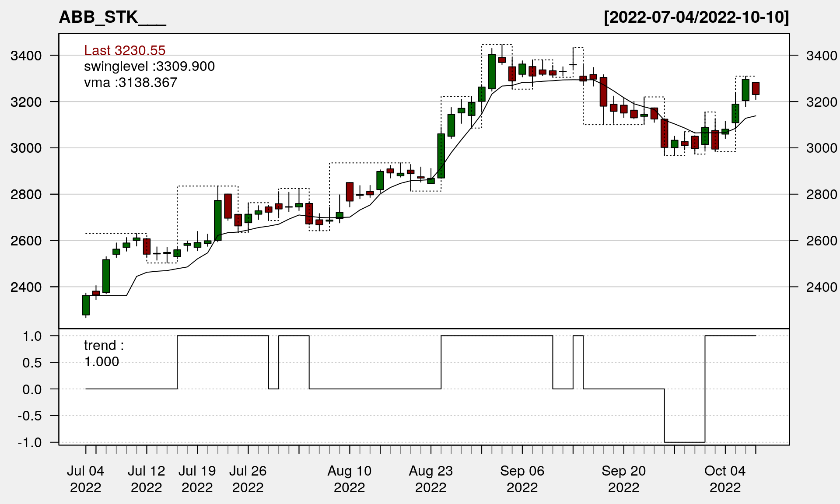This screenshot has width=840, height=504.
Task: Click the 3400 left price axis label
Action: (x=26, y=56)
